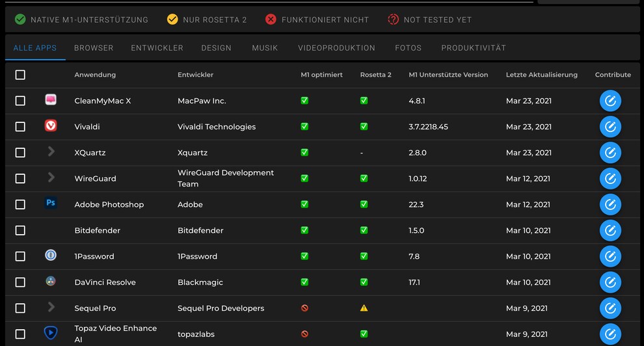Image resolution: width=644 pixels, height=346 pixels.
Task: Check the 1Password row checkbox
Action: point(20,256)
